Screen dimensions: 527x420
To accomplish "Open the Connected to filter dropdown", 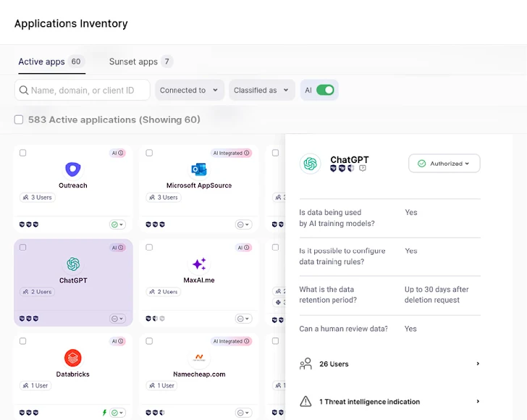I will pos(189,91).
